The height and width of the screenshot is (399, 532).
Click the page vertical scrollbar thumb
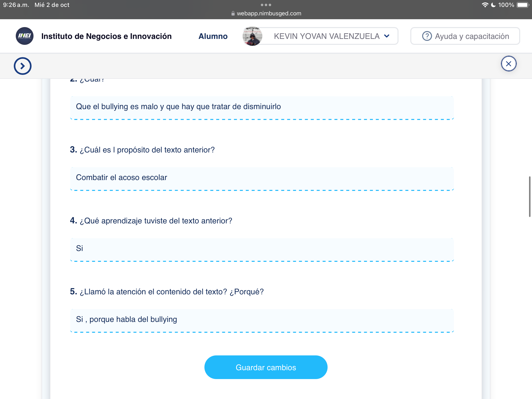pyautogui.click(x=530, y=197)
